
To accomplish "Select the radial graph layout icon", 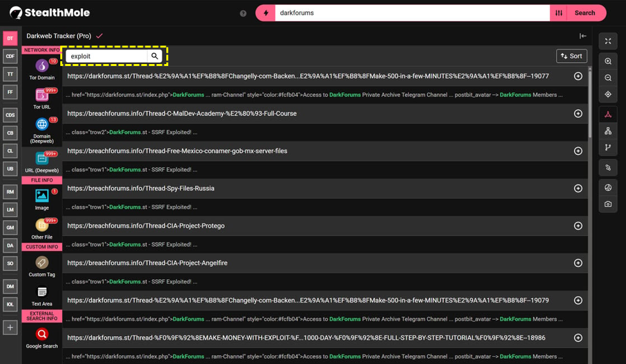I will (608, 115).
